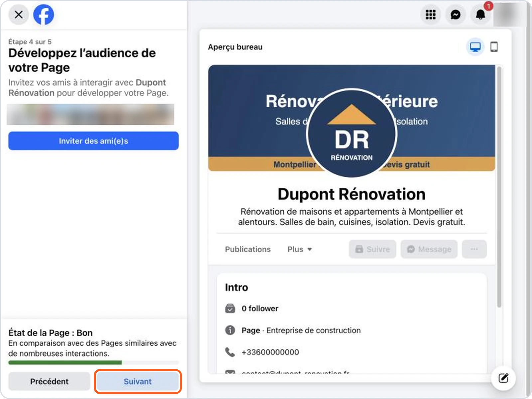The image size is (532, 399).
Task: Click the Dupont Rénovation page title
Action: pyautogui.click(x=351, y=194)
